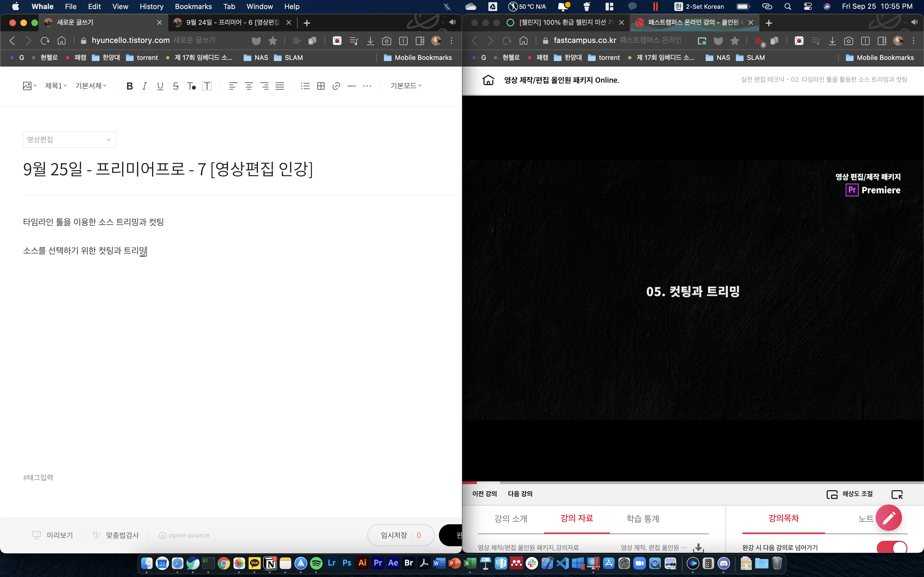Click the 임시저장 button
Image resolution: width=924 pixels, height=577 pixels.
pyautogui.click(x=394, y=535)
